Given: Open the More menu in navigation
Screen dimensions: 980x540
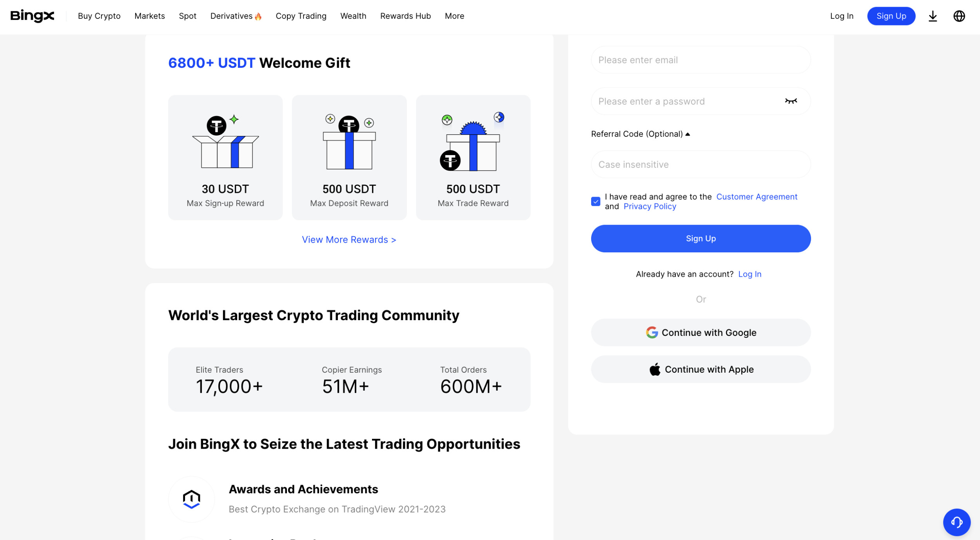Looking at the screenshot, I should click(x=454, y=16).
